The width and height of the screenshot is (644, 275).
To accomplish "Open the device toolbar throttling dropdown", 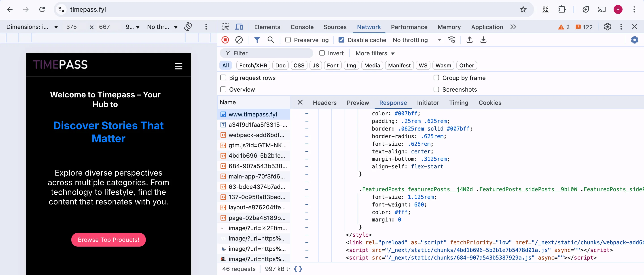I will click(x=163, y=27).
